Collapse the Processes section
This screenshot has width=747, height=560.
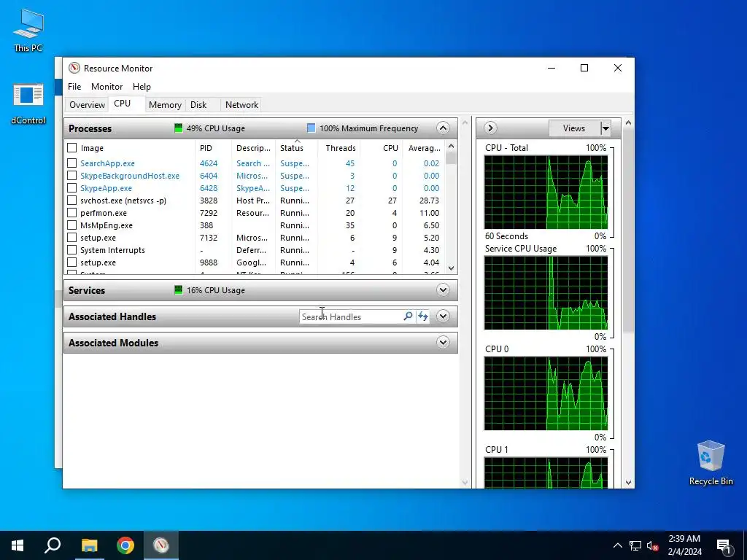[x=443, y=128]
